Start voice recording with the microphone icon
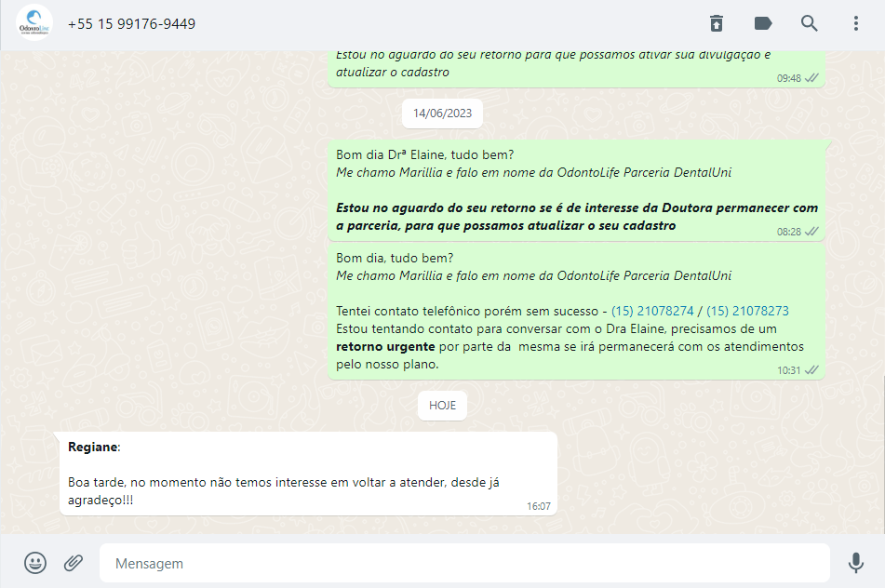 (855, 563)
